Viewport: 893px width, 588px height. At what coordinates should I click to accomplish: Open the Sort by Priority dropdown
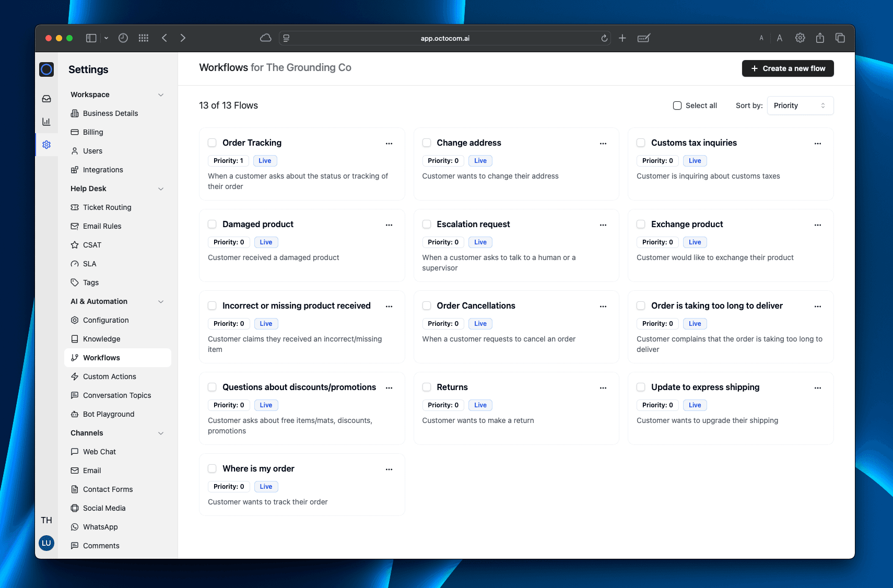[x=800, y=105]
